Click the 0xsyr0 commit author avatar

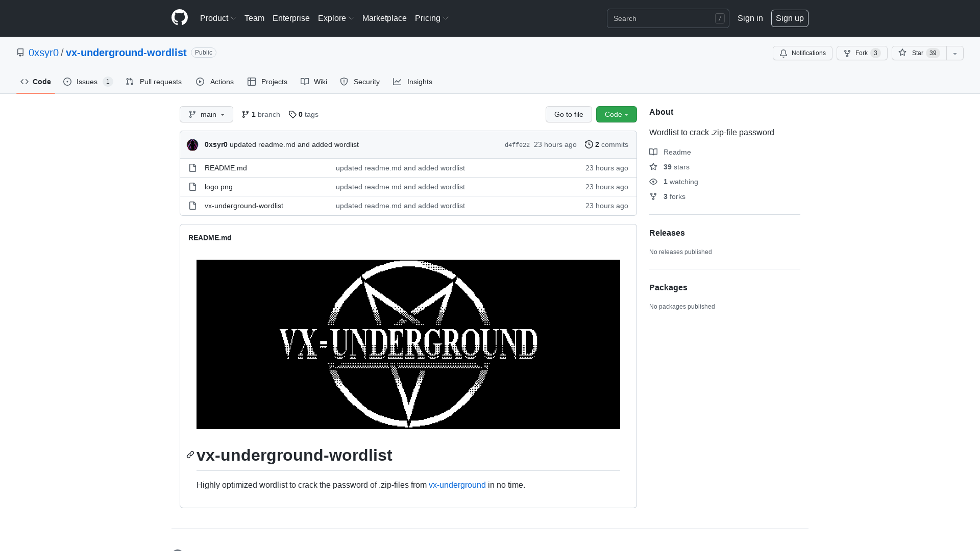(x=192, y=145)
